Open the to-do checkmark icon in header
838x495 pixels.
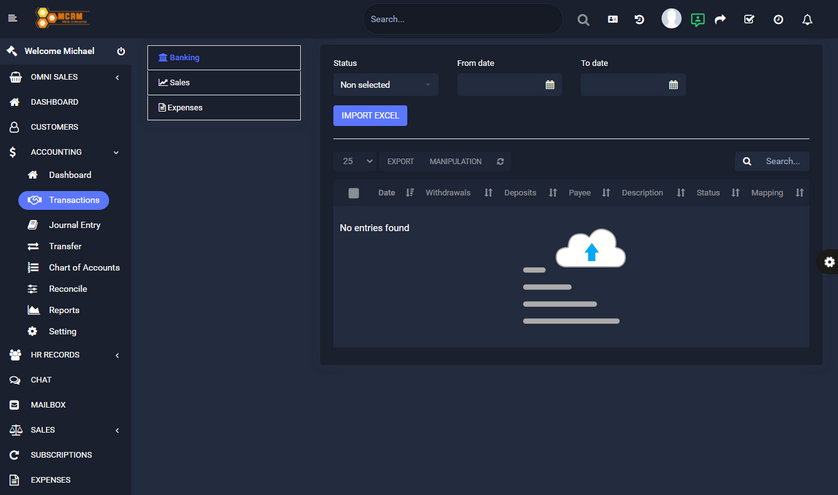click(x=749, y=19)
